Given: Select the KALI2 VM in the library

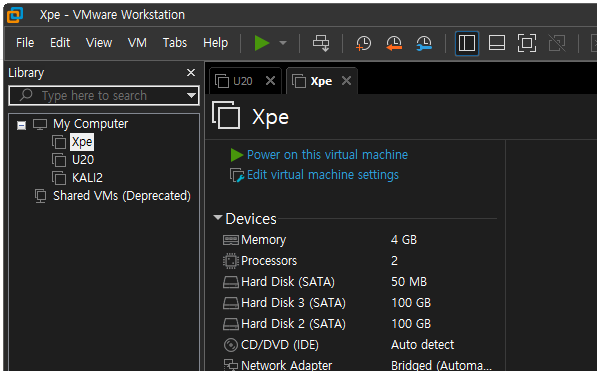Looking at the screenshot, I should [x=87, y=178].
